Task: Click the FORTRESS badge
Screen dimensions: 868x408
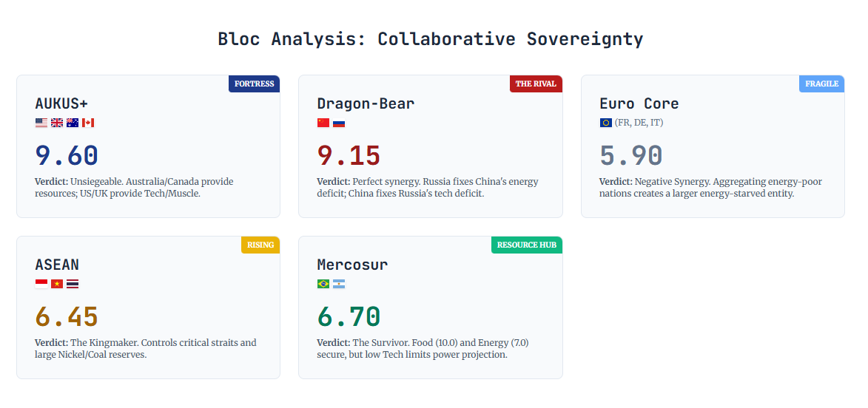Action: [x=254, y=84]
